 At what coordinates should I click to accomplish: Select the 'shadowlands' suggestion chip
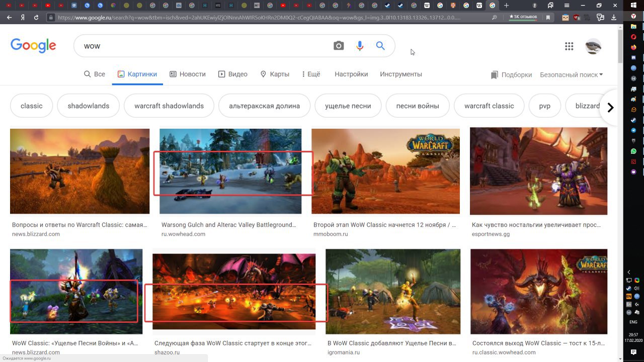(x=89, y=106)
